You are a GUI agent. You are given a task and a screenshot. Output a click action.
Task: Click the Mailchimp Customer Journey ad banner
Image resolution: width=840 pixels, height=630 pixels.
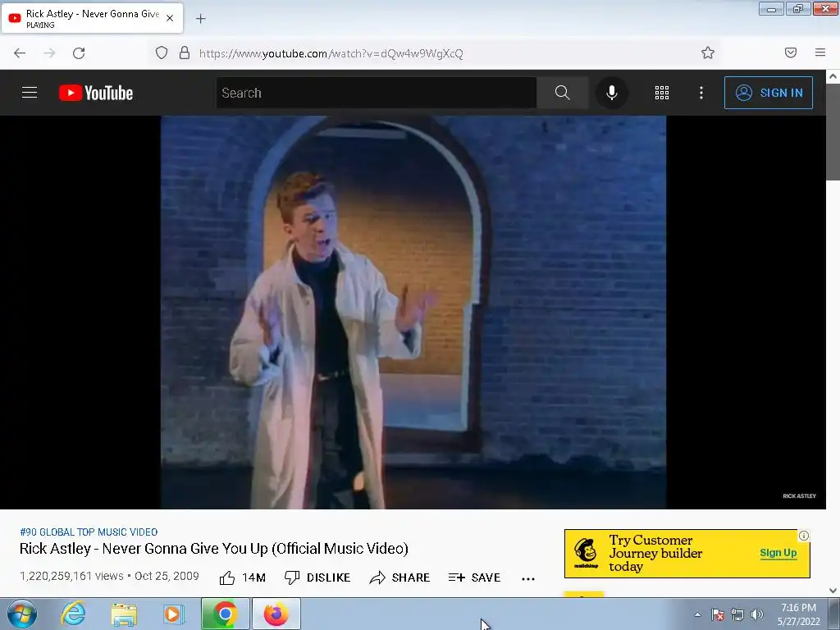[x=687, y=554]
